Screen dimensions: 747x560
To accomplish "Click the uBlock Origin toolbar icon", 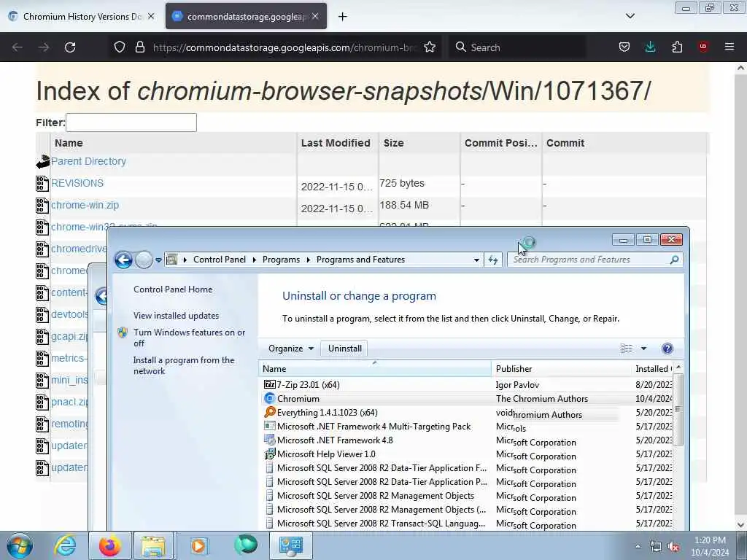I will click(x=703, y=47).
